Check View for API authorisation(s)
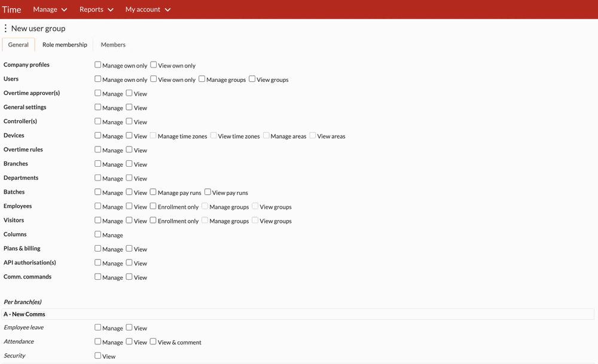This screenshot has height=364, width=598. click(129, 262)
